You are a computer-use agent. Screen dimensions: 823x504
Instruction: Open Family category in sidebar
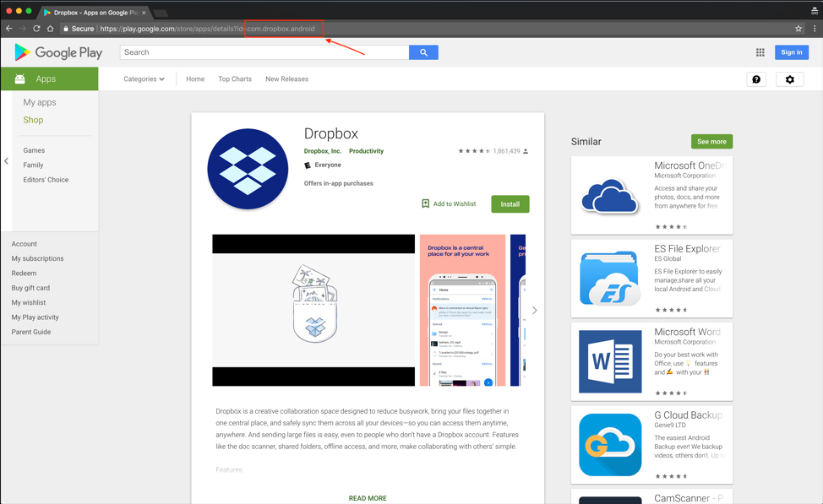click(x=33, y=165)
